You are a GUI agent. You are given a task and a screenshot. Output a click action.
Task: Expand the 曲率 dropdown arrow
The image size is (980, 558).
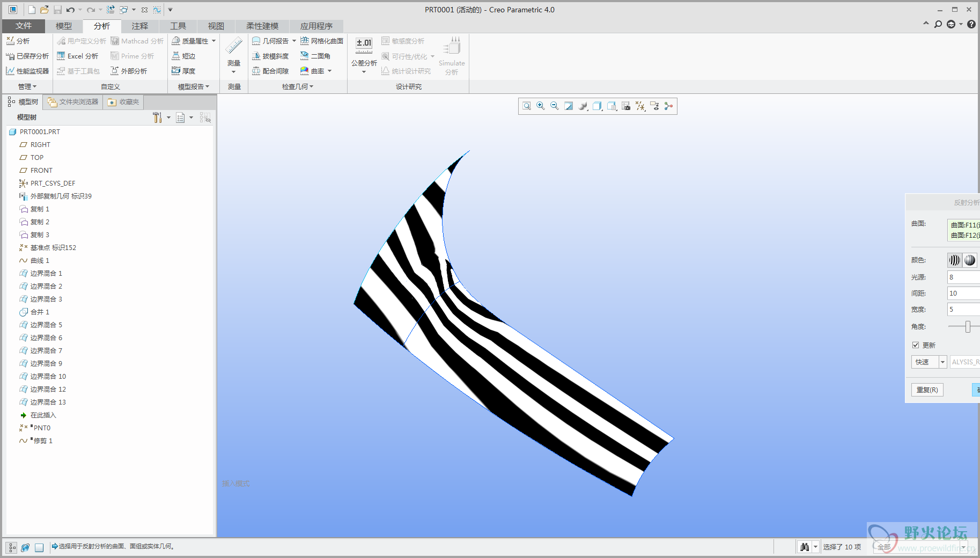(329, 71)
